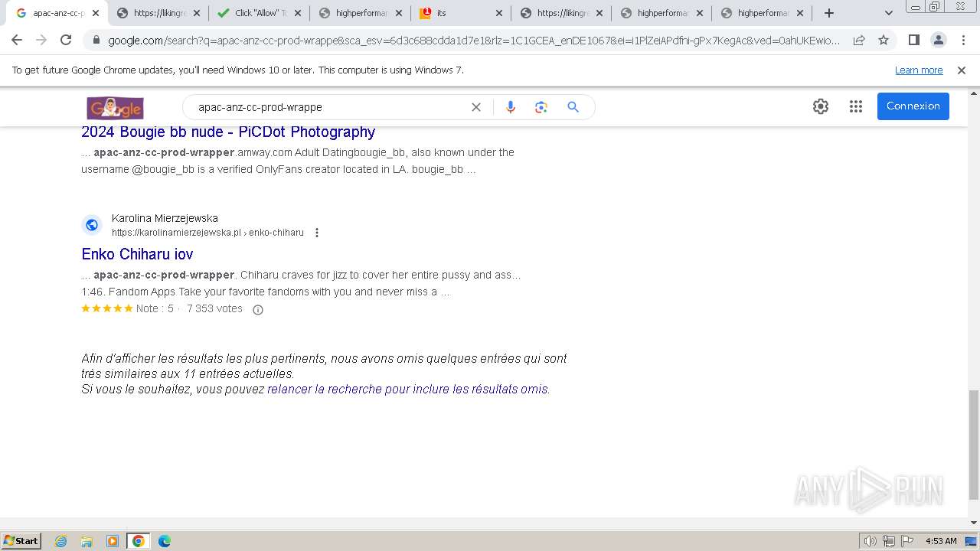
Task: Click the Connexion sign-in button
Action: [x=913, y=106]
